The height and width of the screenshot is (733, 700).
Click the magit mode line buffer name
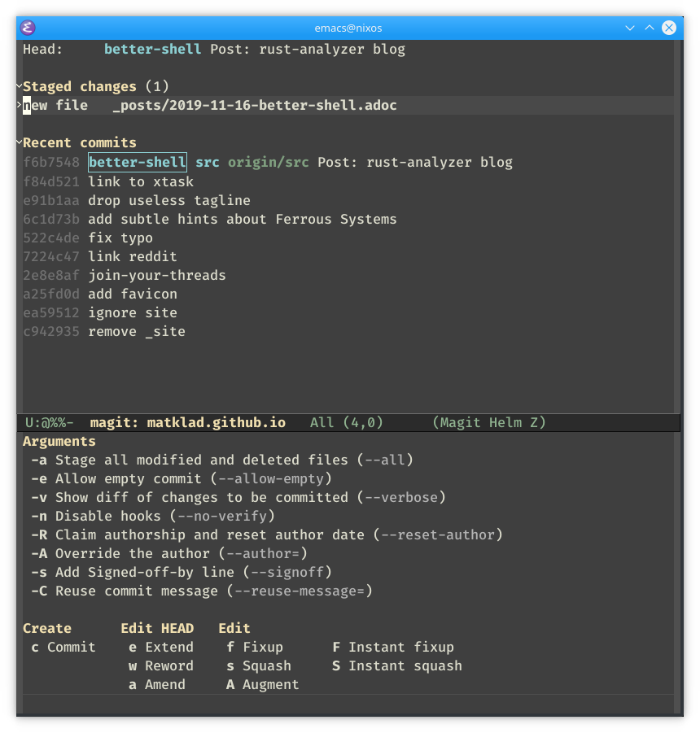coord(187,422)
